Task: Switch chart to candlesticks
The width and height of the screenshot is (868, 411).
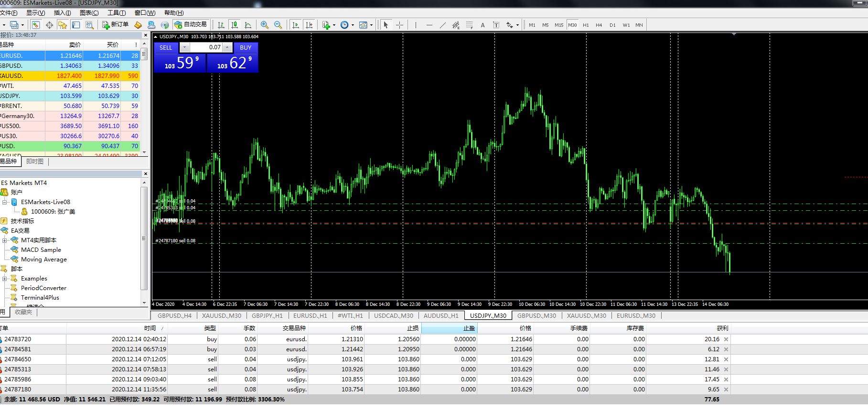Action: (x=234, y=25)
